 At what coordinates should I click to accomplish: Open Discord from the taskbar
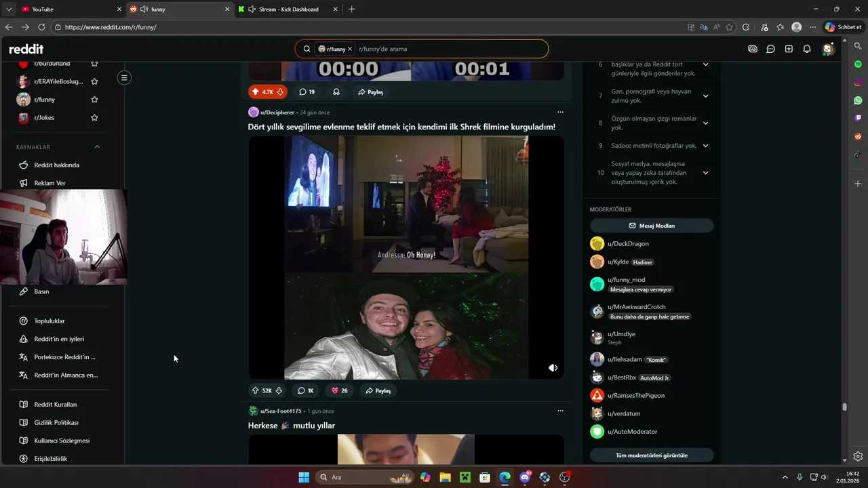[525, 477]
